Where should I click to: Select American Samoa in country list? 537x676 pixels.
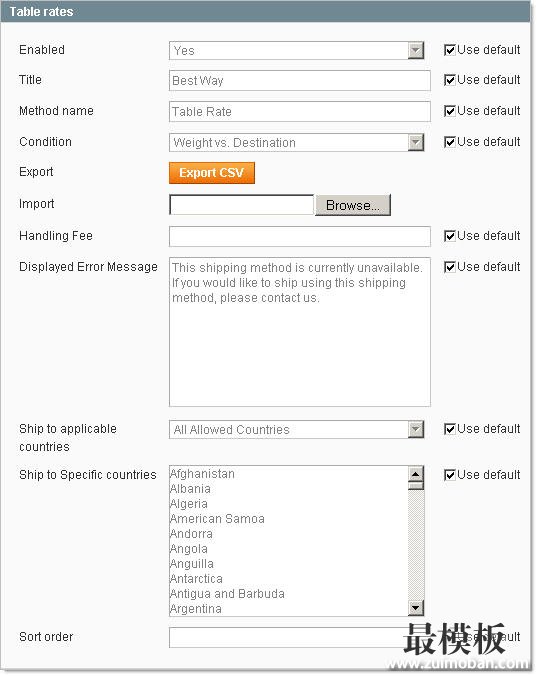coord(217,519)
